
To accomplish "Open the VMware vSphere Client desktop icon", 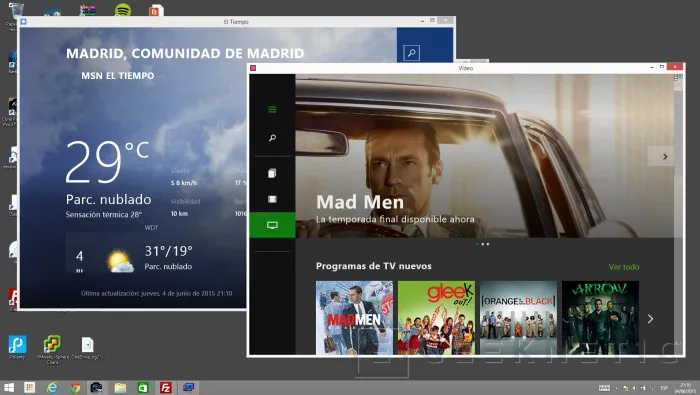I will [52, 349].
